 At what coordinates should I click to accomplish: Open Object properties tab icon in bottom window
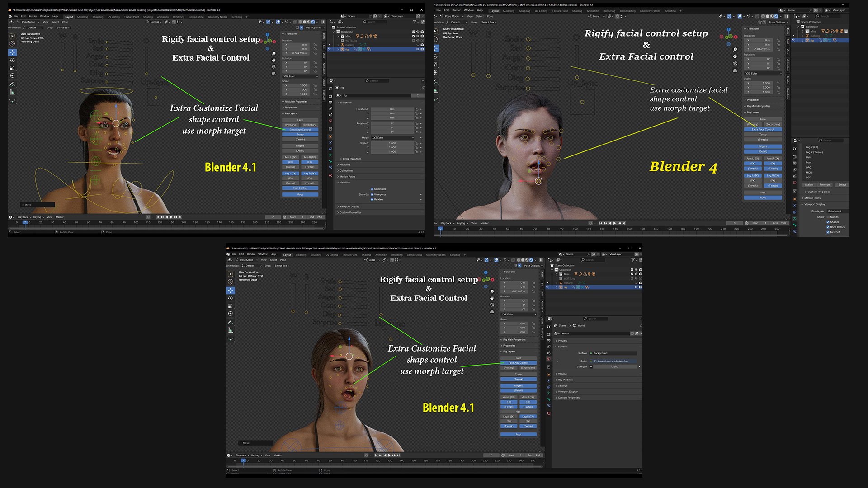click(x=549, y=374)
